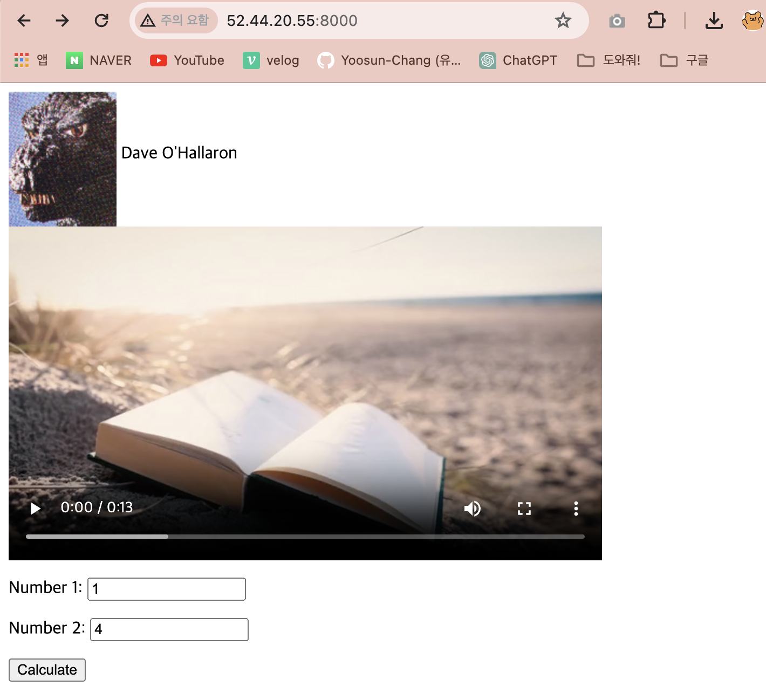
Task: Click the video time 0:00 / 0:13
Action: click(97, 507)
